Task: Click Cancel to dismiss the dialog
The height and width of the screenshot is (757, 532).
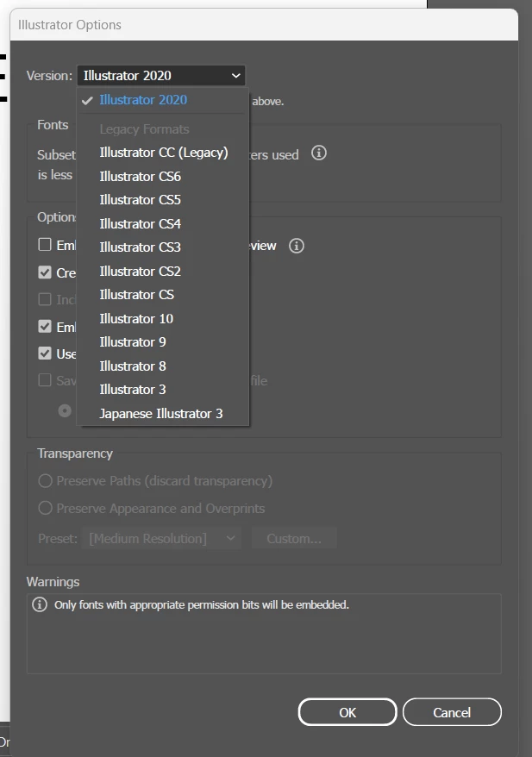Action: [452, 712]
